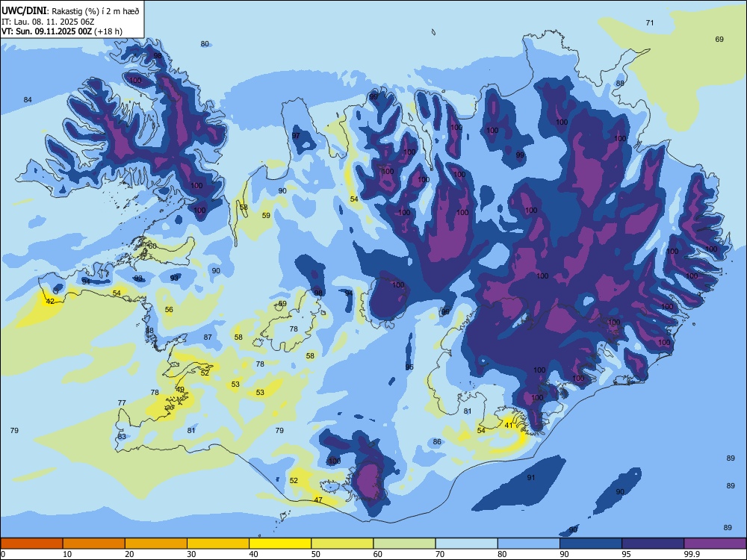Click the UWC/DINI title text
747x560 pixels.
(24, 10)
